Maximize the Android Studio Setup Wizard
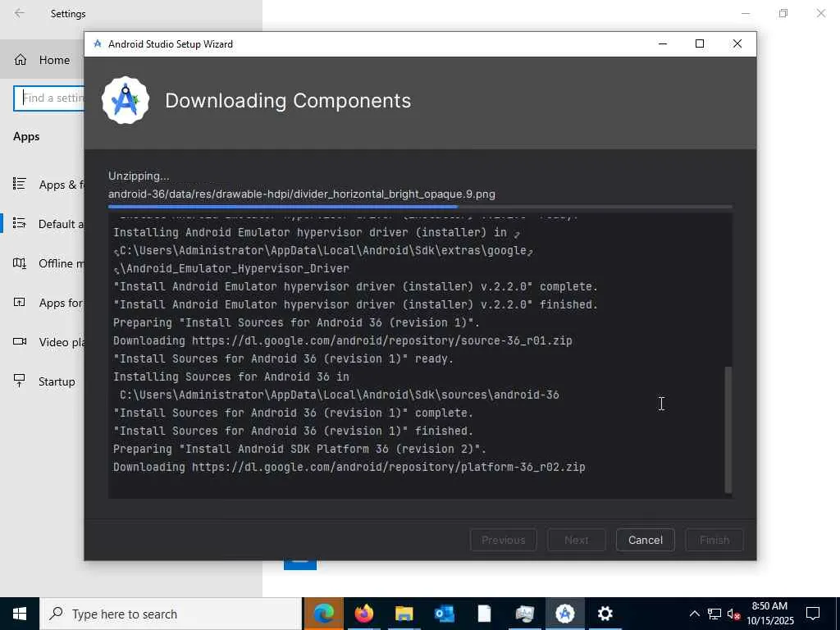 pyautogui.click(x=700, y=44)
